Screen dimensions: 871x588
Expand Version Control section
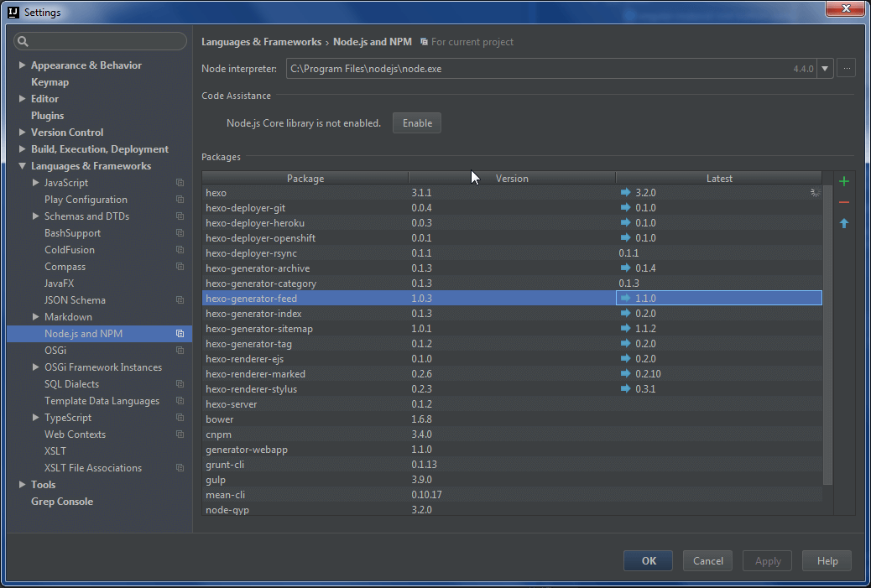22,133
